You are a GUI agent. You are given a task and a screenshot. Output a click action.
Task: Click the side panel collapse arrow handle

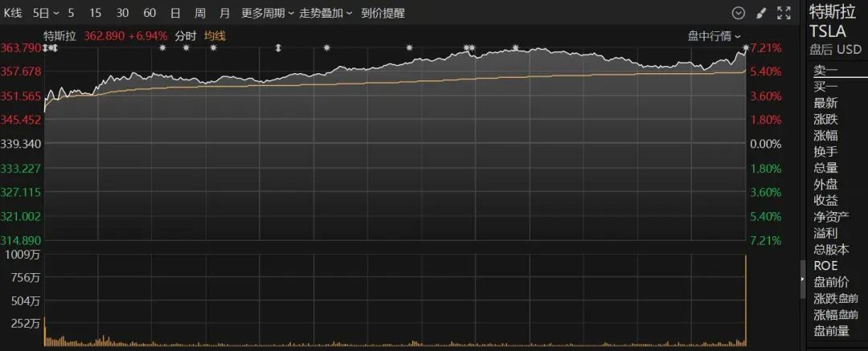[x=803, y=280]
